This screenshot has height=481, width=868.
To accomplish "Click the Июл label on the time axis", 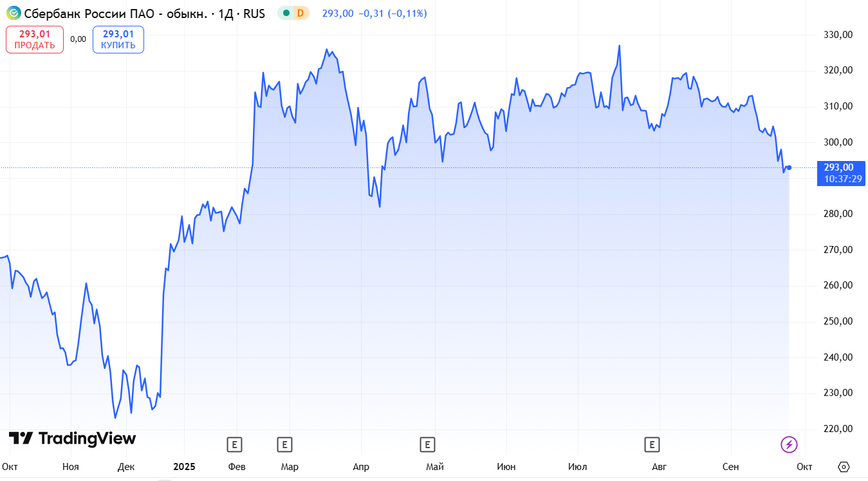I will 578,467.
